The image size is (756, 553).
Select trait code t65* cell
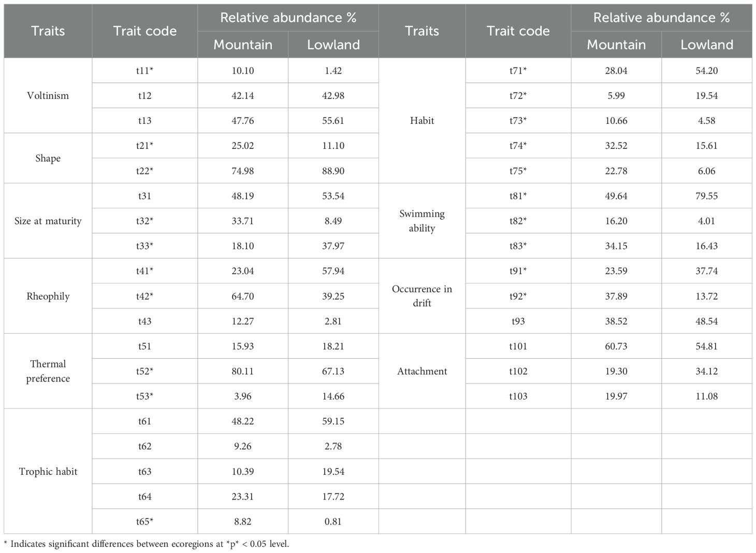pyautogui.click(x=144, y=521)
